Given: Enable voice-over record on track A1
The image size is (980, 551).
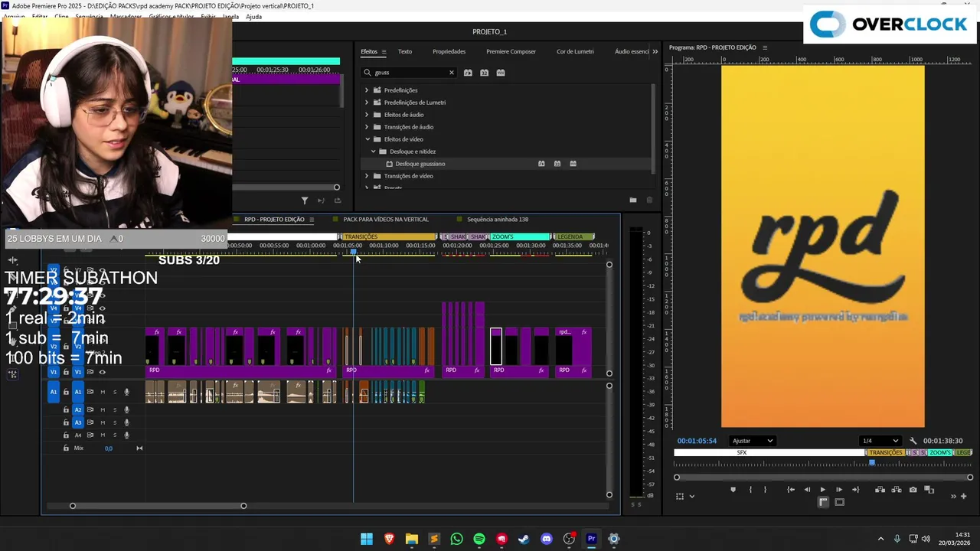Looking at the screenshot, I should pyautogui.click(x=127, y=392).
